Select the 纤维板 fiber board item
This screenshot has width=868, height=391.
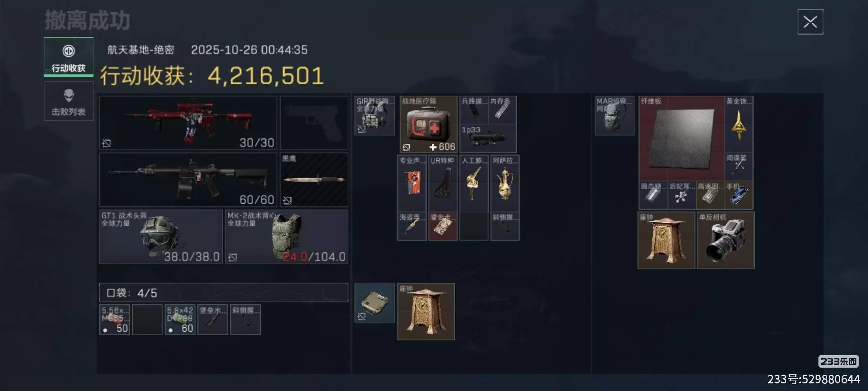click(682, 139)
